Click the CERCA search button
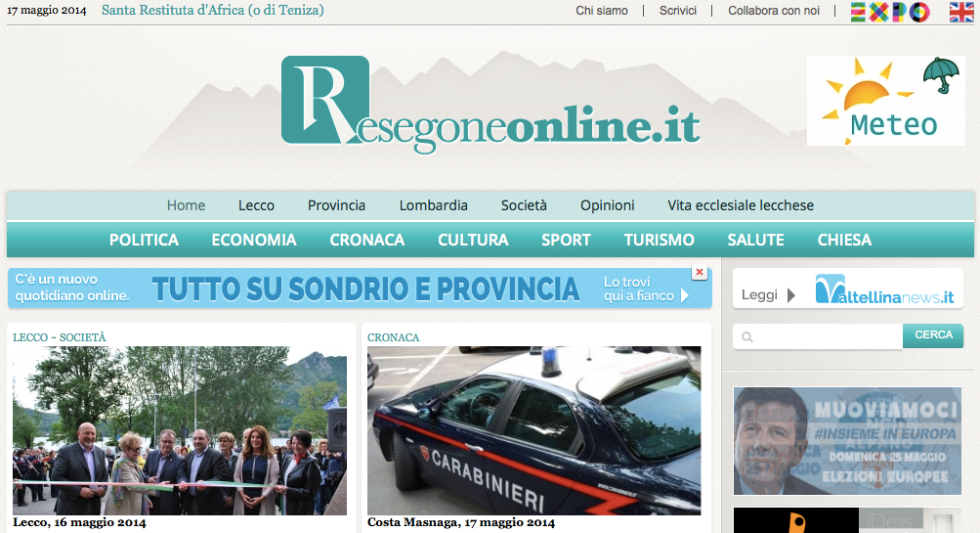This screenshot has width=980, height=533. (x=933, y=335)
